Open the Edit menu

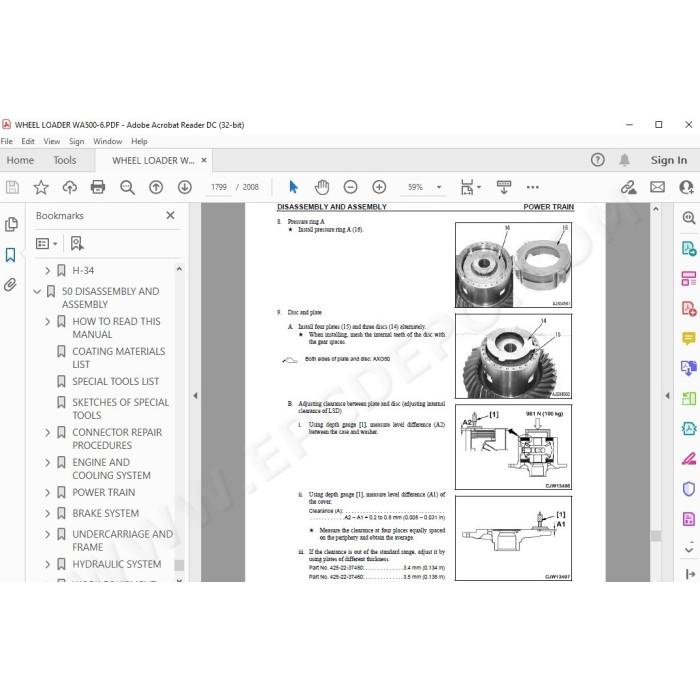[x=28, y=141]
